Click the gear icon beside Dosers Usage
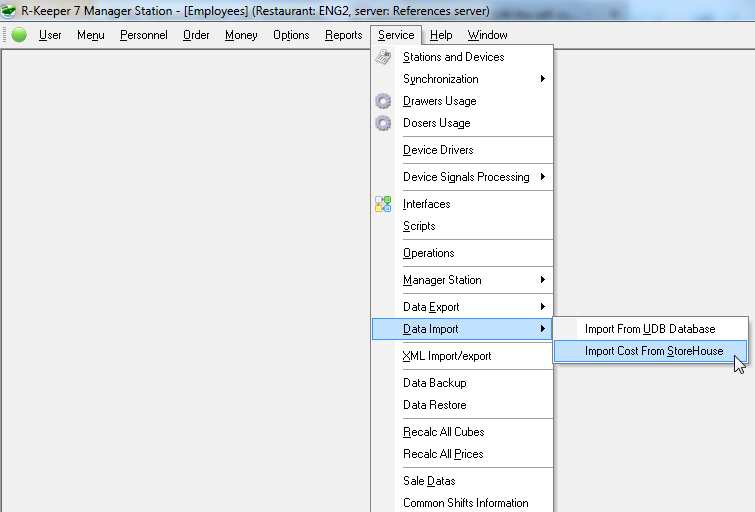 [x=383, y=123]
